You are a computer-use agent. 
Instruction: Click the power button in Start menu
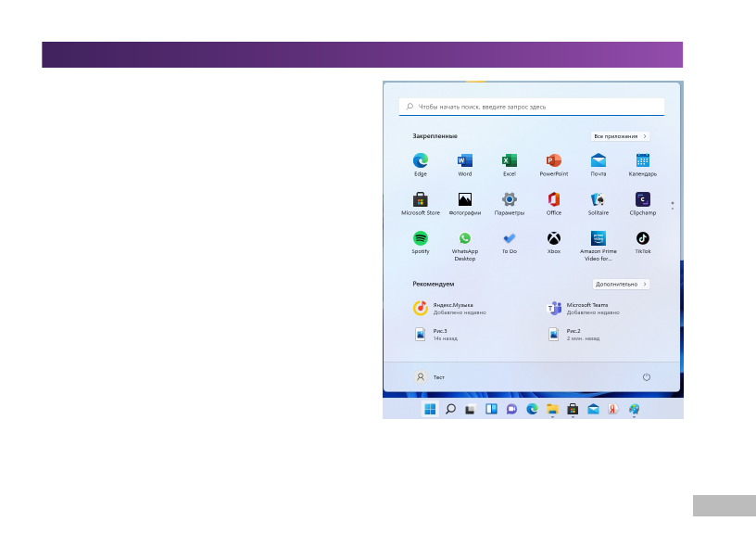coord(646,377)
